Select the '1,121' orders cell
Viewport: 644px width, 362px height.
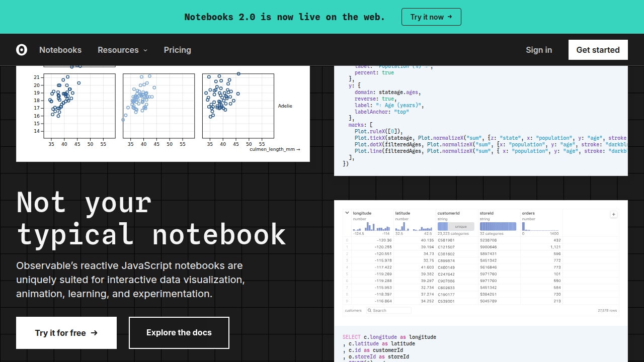(555, 247)
